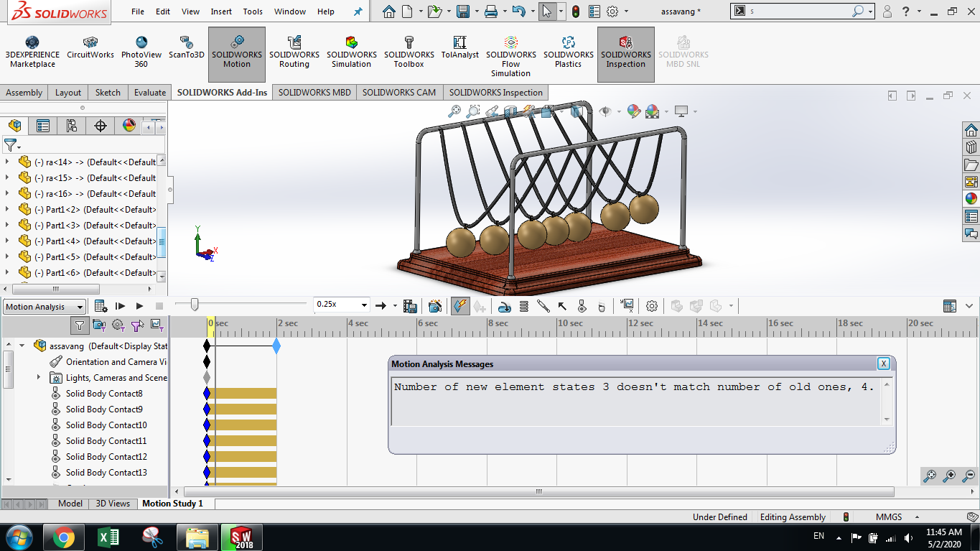The image size is (980, 551).
Task: Toggle the SOLIDWORKS Motion add-in
Action: point(237,55)
